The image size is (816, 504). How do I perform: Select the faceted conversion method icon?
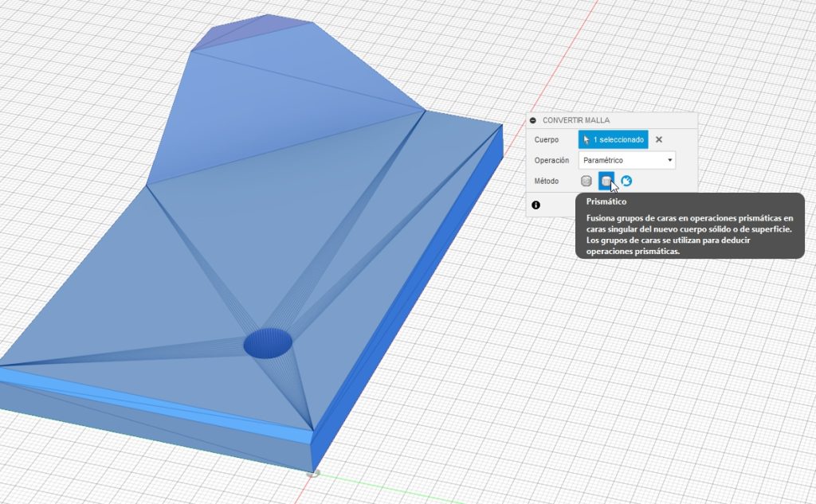(586, 182)
